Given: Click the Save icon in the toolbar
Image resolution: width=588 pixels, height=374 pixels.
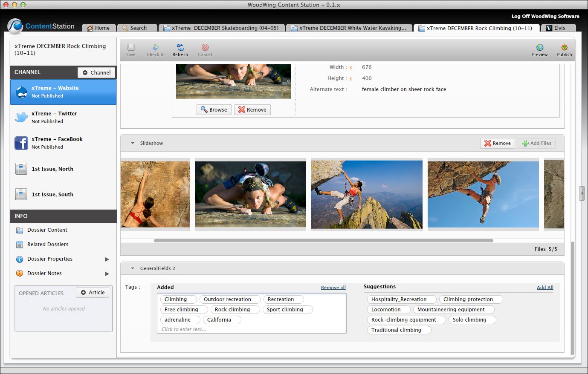Looking at the screenshot, I should (x=131, y=49).
